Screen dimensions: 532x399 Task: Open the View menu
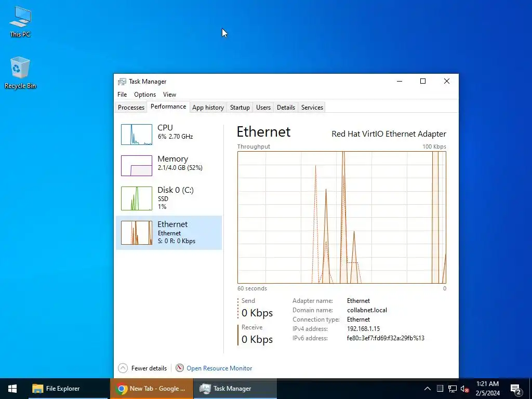(169, 95)
